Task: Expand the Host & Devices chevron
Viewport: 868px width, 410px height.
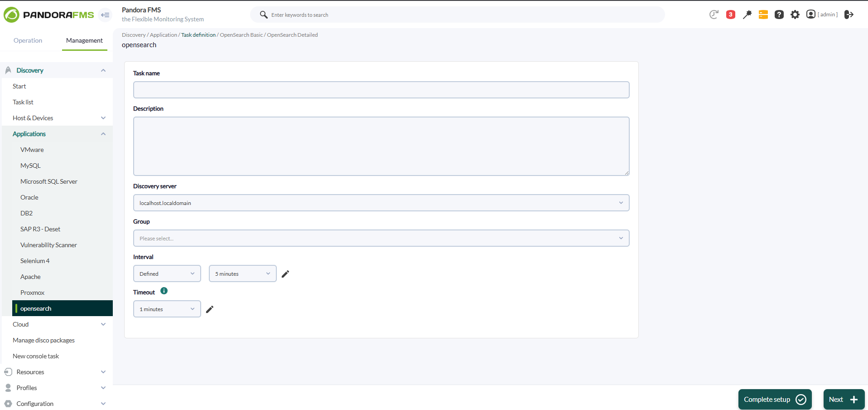Action: (x=103, y=118)
